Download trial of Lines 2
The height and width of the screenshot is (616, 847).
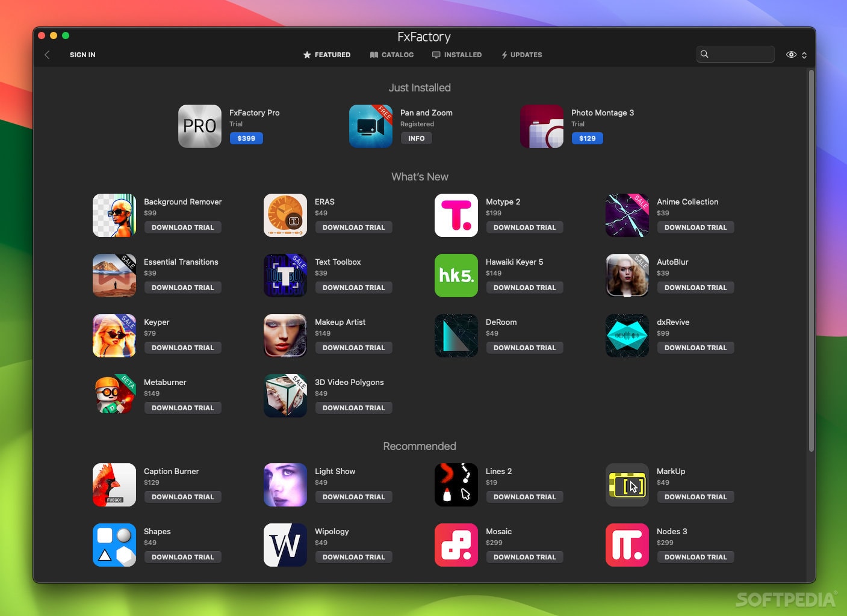(x=525, y=497)
